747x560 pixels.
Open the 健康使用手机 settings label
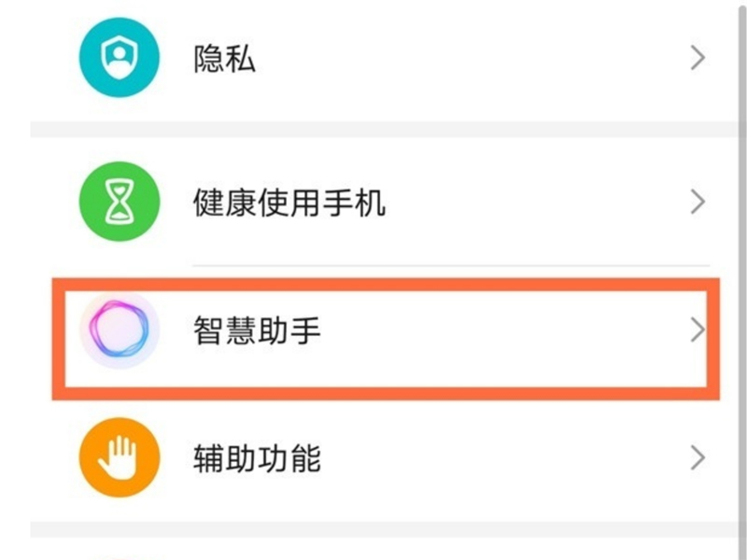[289, 202]
